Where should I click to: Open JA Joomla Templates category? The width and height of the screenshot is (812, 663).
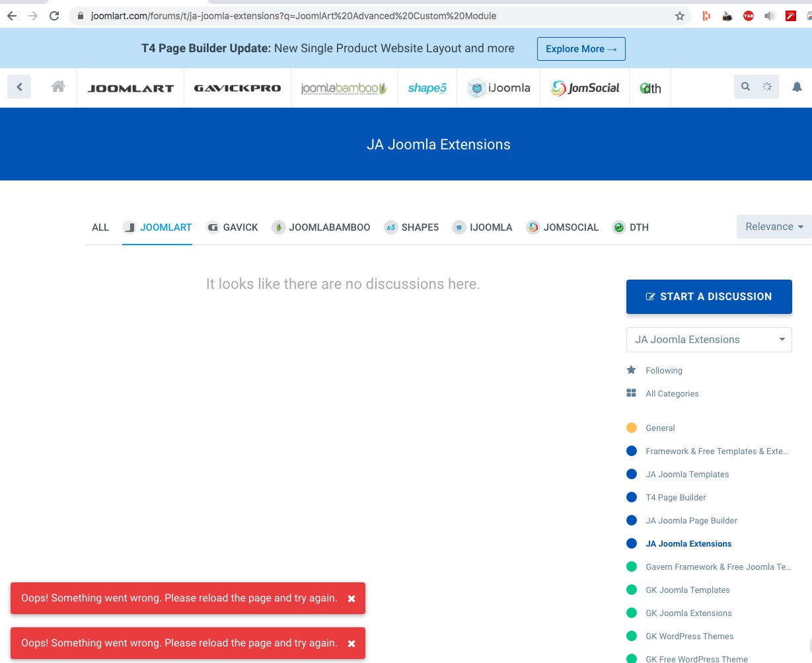687,475
